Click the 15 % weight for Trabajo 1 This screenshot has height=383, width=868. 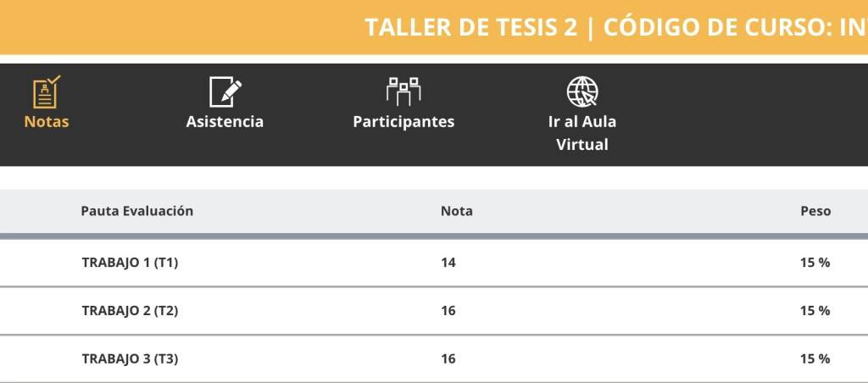tap(815, 263)
